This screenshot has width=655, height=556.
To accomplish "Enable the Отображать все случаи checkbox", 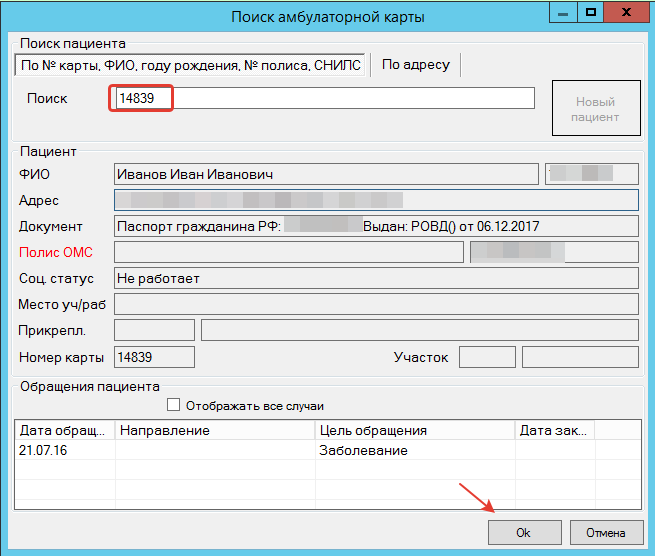I will pos(174,406).
